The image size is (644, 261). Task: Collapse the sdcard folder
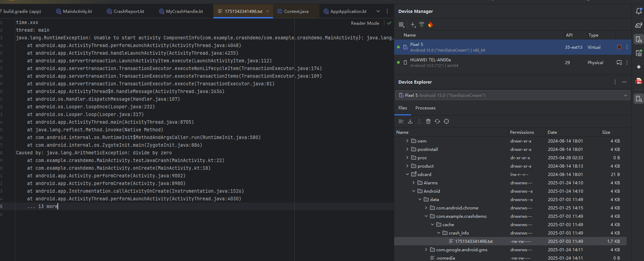point(407,174)
